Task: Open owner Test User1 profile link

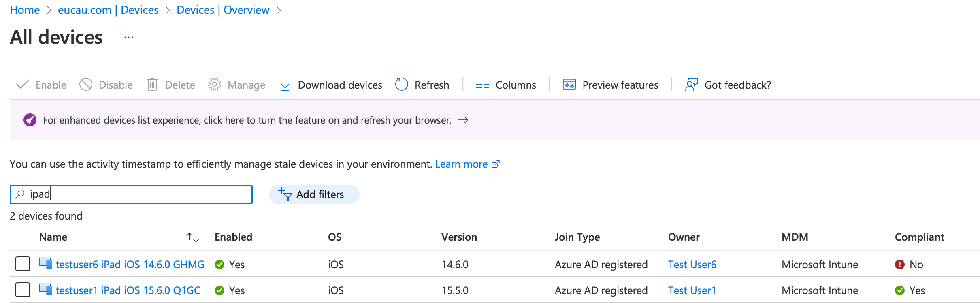Action: (x=692, y=290)
